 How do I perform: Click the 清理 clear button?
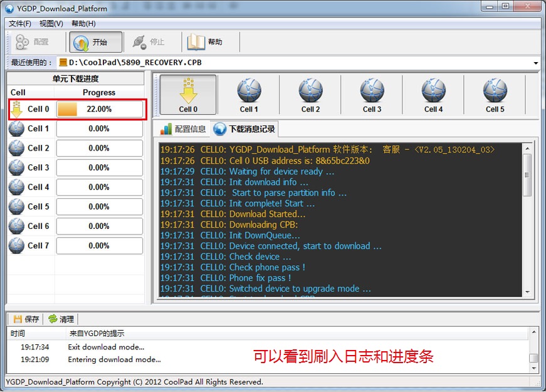(61, 319)
